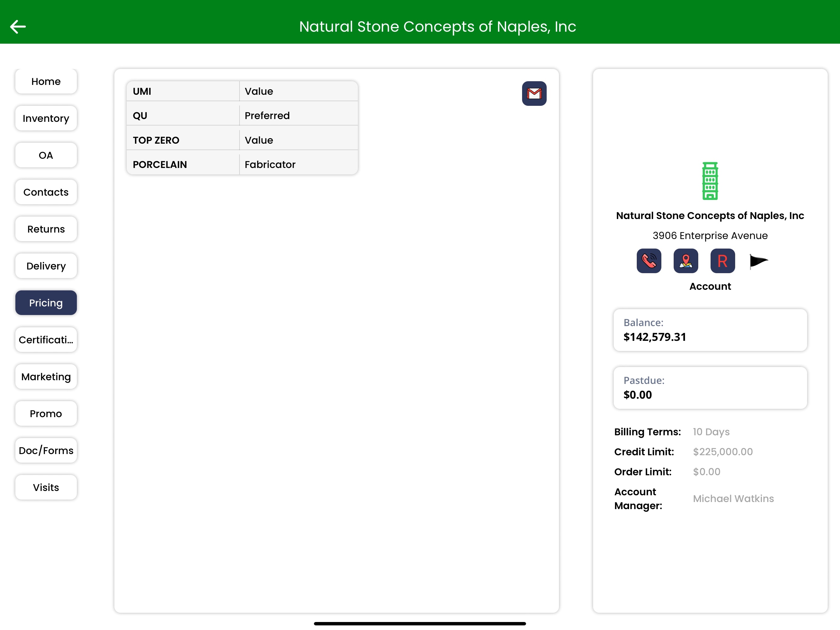Open the Home tab
Screen dimensions: 840x630
tap(46, 81)
